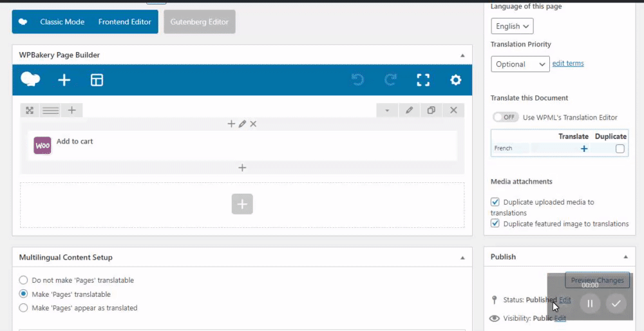Switch to Gutenberg Editor
Screen dimensions: 644x331
200,22
